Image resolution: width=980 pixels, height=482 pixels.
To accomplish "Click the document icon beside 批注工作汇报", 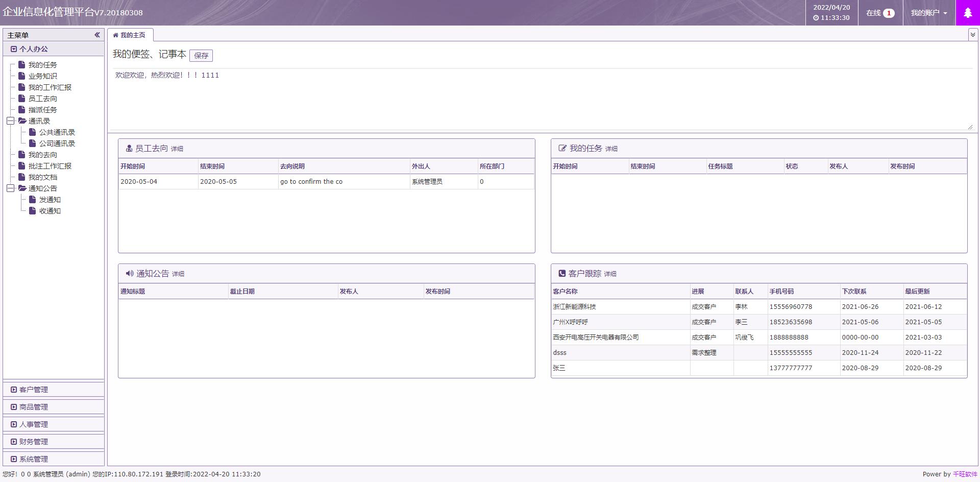I will 21,165.
